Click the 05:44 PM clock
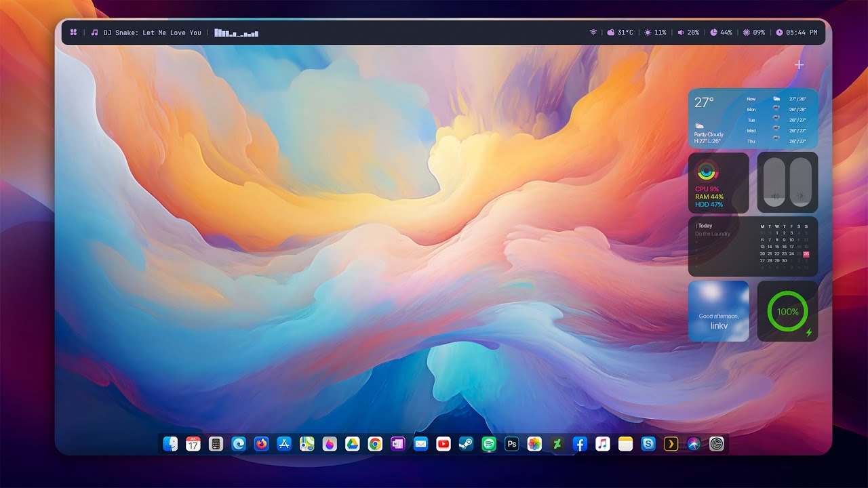This screenshot has height=488, width=868. coord(797,33)
